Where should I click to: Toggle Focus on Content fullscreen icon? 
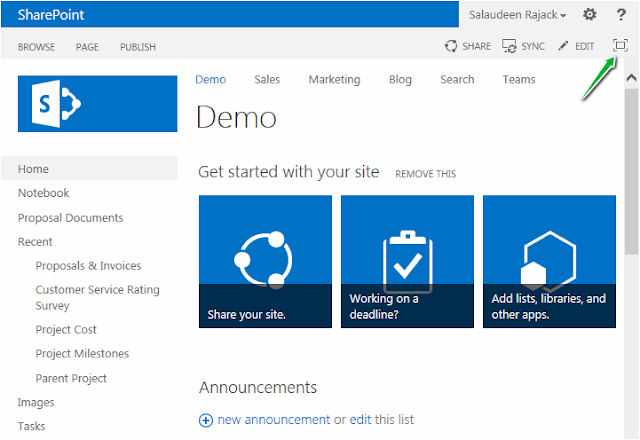[620, 45]
